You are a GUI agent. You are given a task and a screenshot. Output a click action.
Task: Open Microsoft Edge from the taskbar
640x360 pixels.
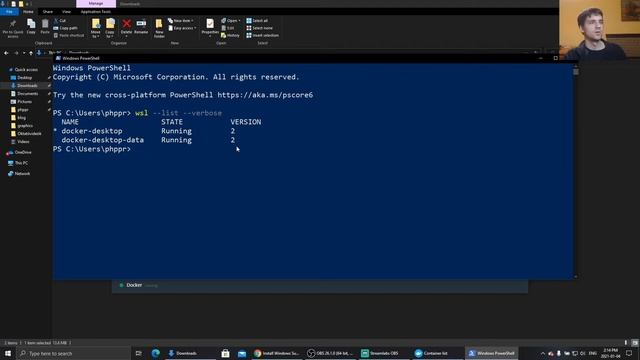pos(156,353)
